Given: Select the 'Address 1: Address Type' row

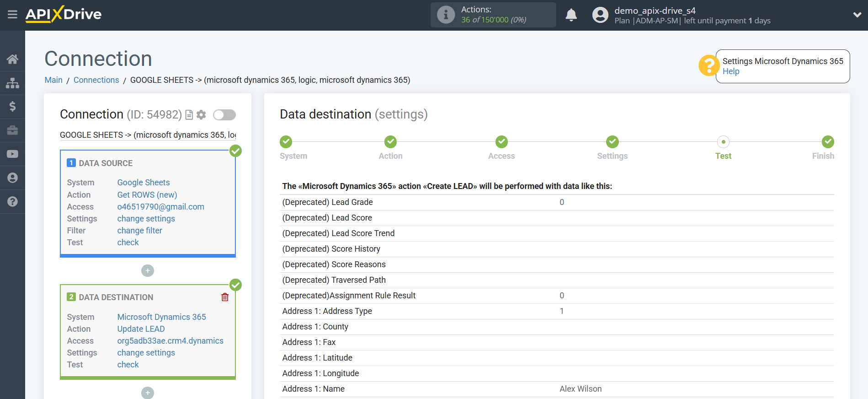Looking at the screenshot, I should 557,312.
